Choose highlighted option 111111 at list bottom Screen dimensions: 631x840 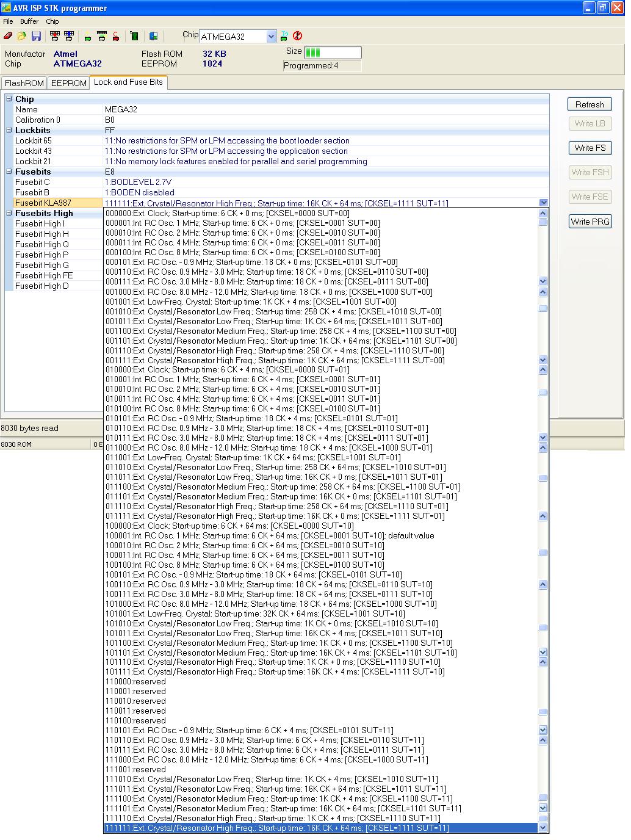point(321,828)
